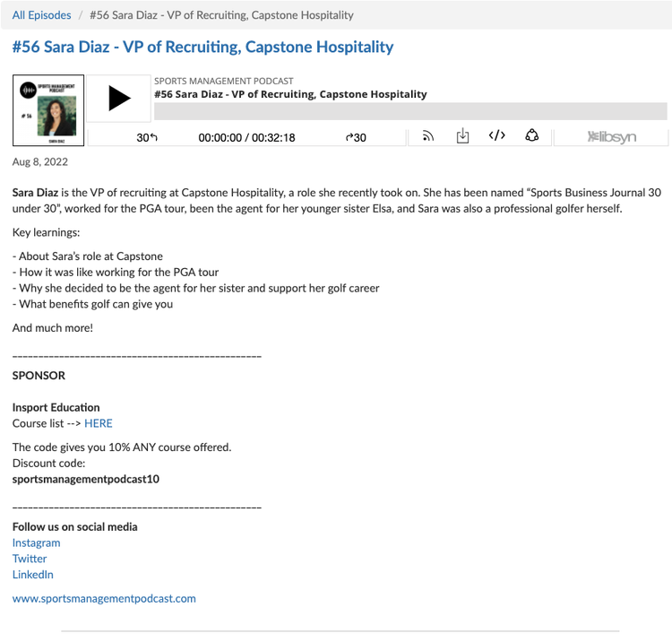Click 'How it was like working for the PGA tour'

(116, 273)
